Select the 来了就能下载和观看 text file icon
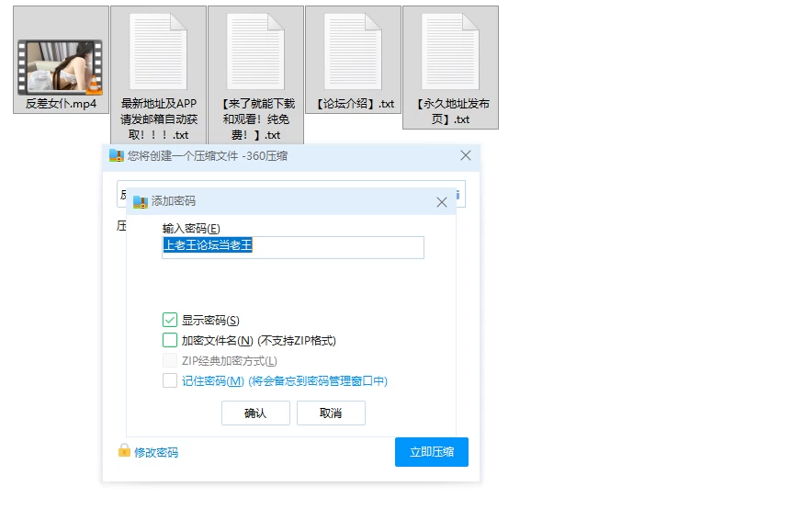Screen dimensions: 791x532 pos(255,51)
